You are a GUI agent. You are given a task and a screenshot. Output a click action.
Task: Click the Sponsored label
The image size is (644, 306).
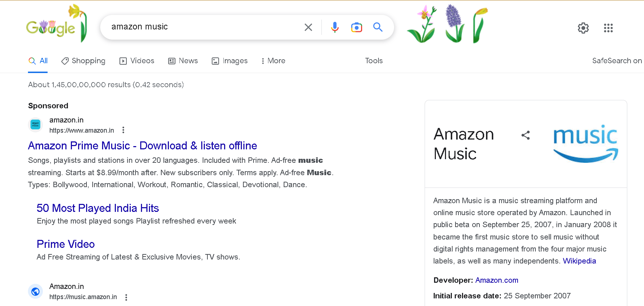pyautogui.click(x=48, y=106)
